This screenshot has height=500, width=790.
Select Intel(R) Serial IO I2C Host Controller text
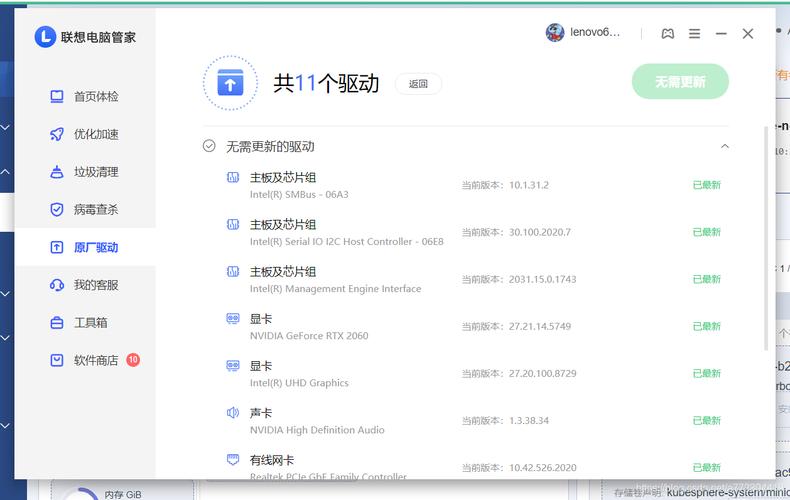click(x=347, y=241)
